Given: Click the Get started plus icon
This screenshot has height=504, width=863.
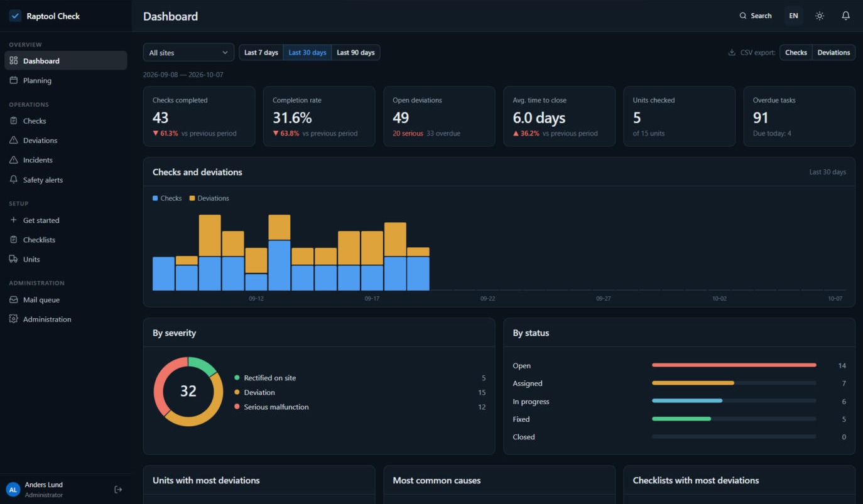Looking at the screenshot, I should (14, 220).
